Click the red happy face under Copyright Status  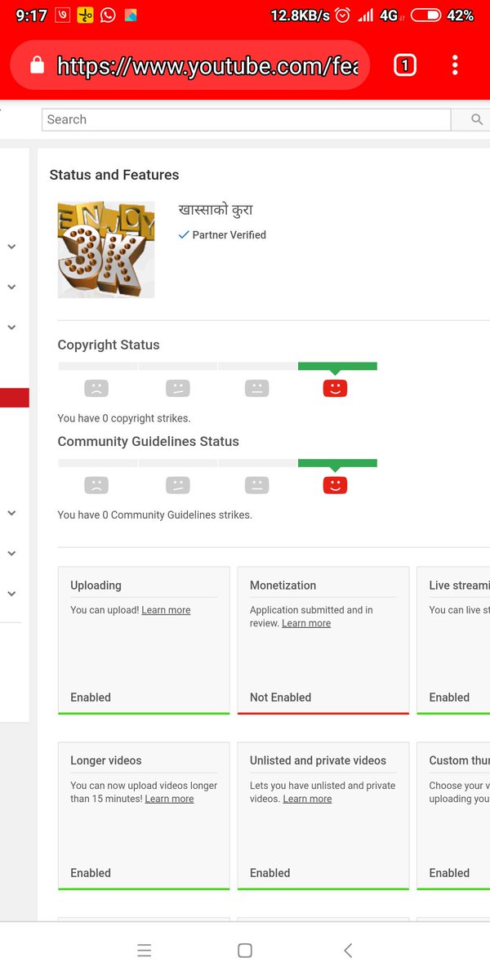335,388
